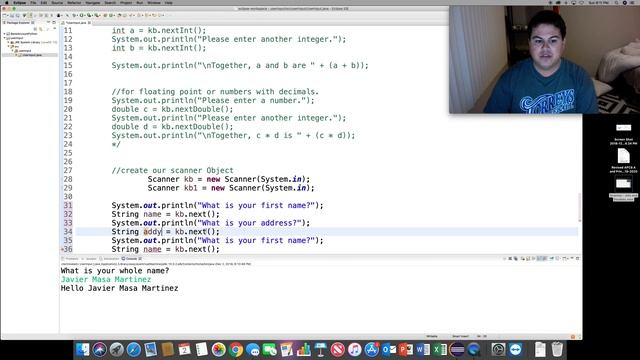Open Outlook from the Dock

tap(389, 350)
